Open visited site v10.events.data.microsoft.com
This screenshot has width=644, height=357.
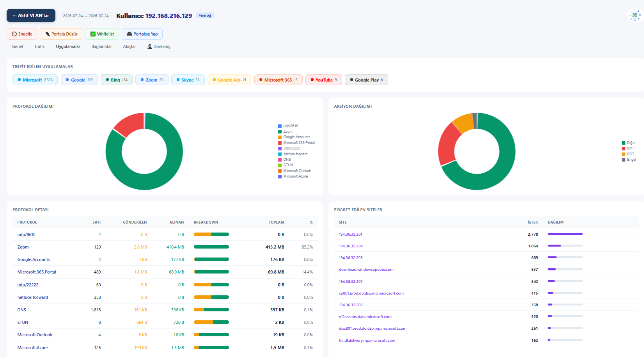coord(365,317)
